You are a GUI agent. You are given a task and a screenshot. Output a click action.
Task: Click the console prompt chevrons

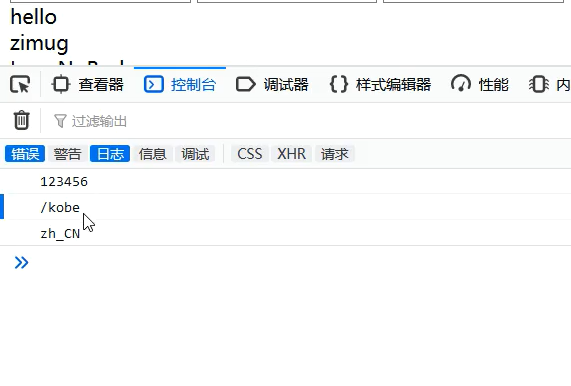(x=21, y=263)
